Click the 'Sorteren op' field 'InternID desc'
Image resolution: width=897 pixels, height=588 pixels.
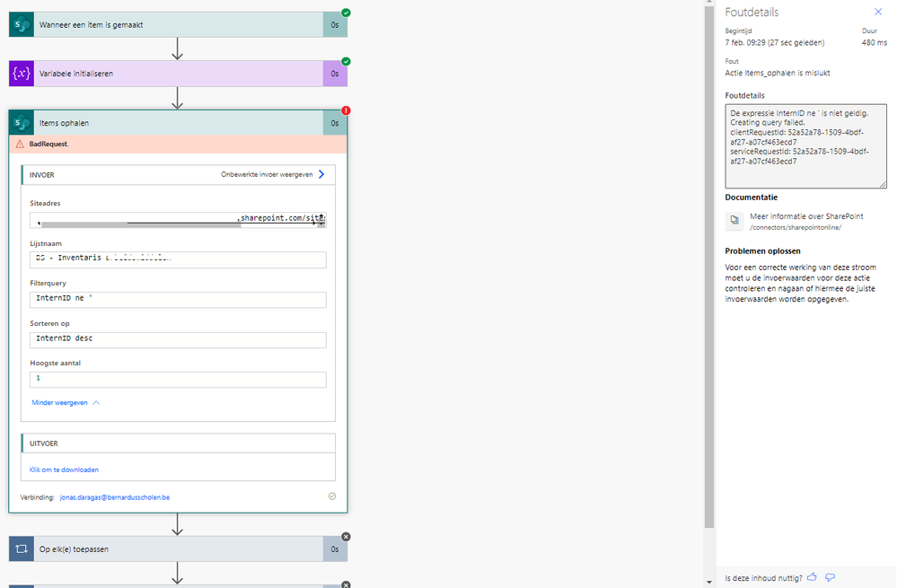click(178, 339)
